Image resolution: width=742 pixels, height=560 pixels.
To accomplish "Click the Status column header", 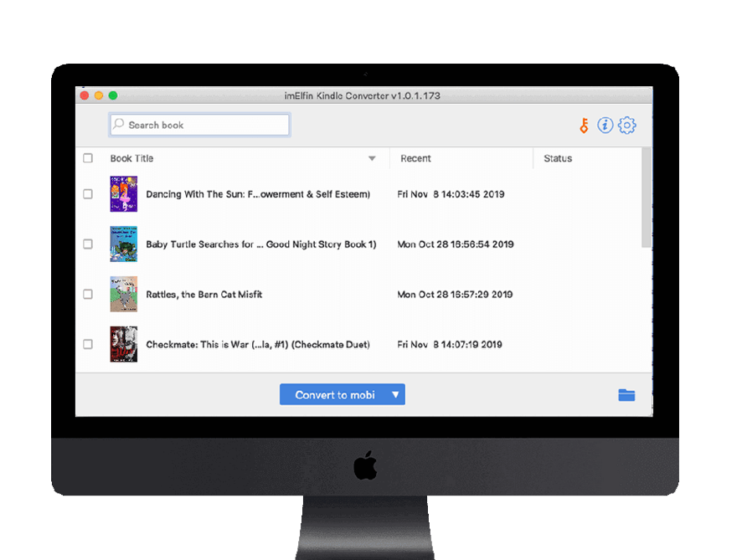I will [558, 158].
